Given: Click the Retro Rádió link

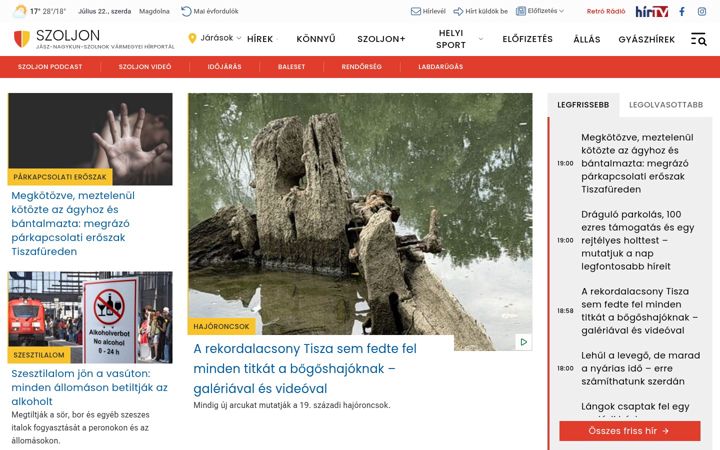Looking at the screenshot, I should (x=606, y=11).
